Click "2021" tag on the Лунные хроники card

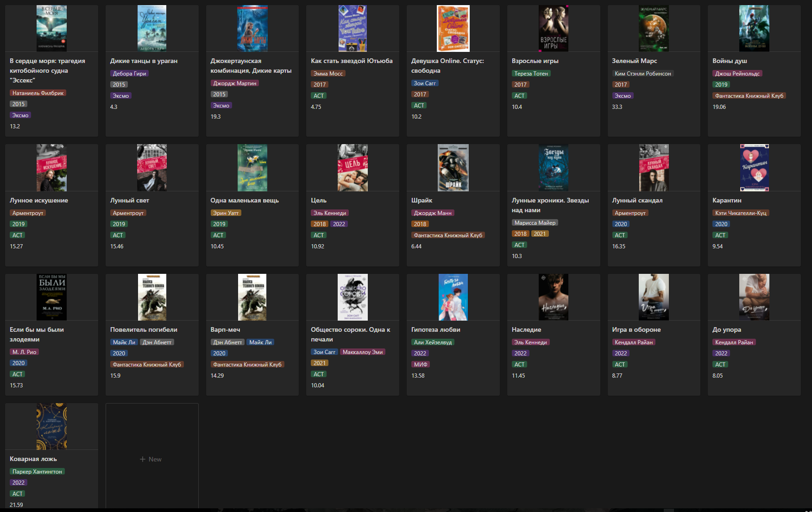(x=540, y=234)
